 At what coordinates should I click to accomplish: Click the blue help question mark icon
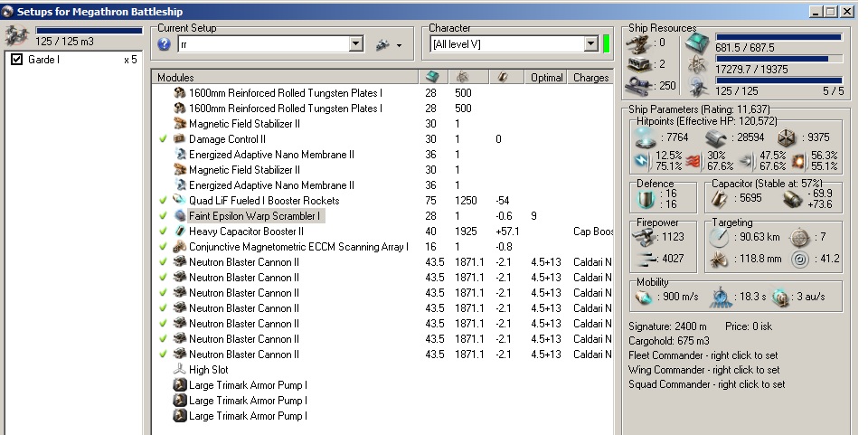click(x=164, y=44)
